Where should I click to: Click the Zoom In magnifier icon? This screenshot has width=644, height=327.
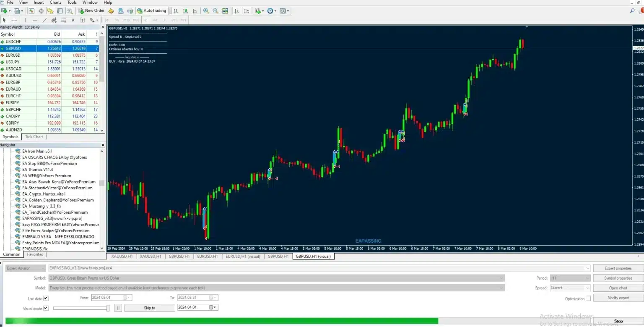pos(206,11)
